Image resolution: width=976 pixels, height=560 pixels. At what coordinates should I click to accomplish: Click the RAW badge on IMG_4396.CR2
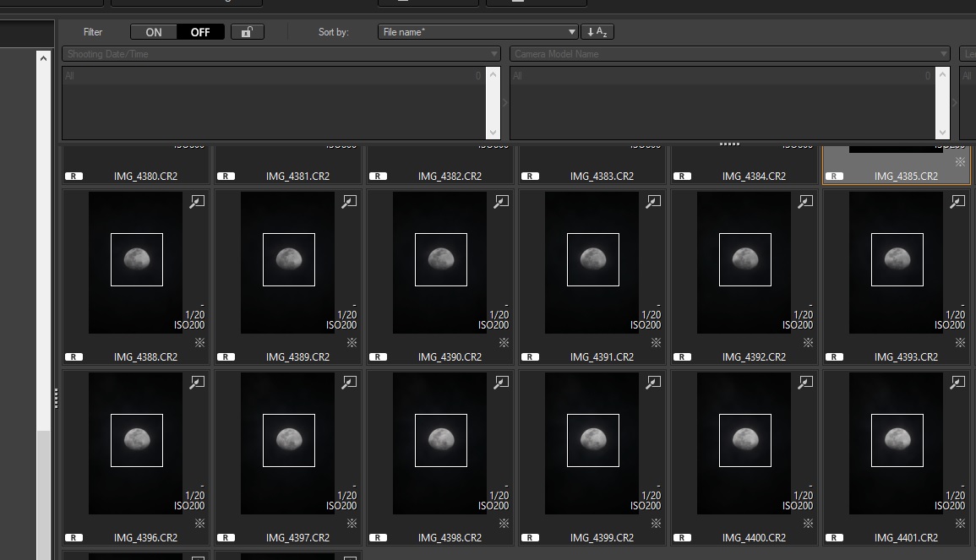click(74, 538)
